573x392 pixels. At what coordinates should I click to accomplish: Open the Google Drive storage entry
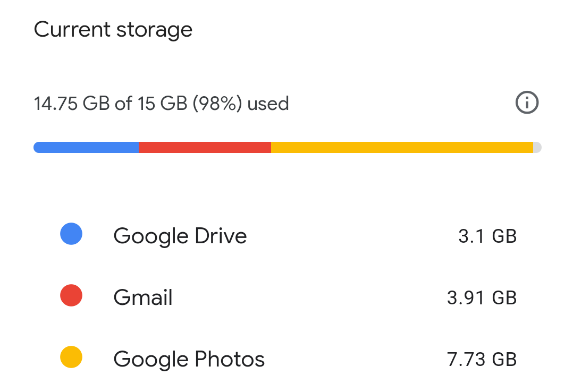(288, 236)
